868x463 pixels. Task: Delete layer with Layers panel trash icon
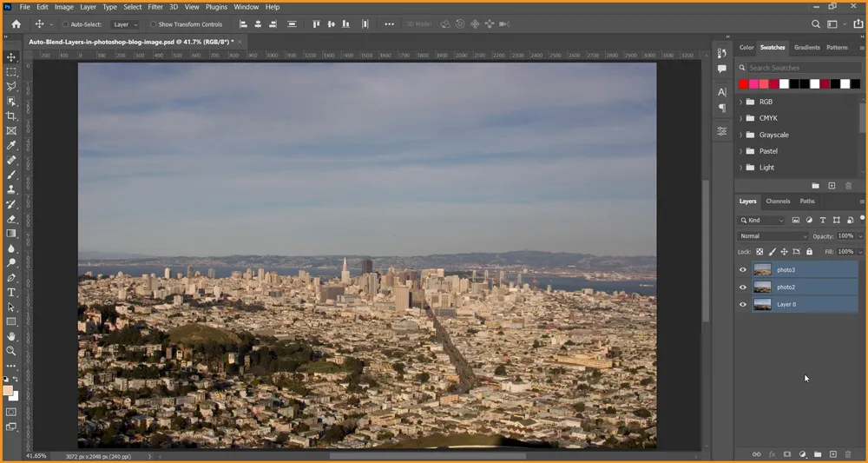coord(848,454)
